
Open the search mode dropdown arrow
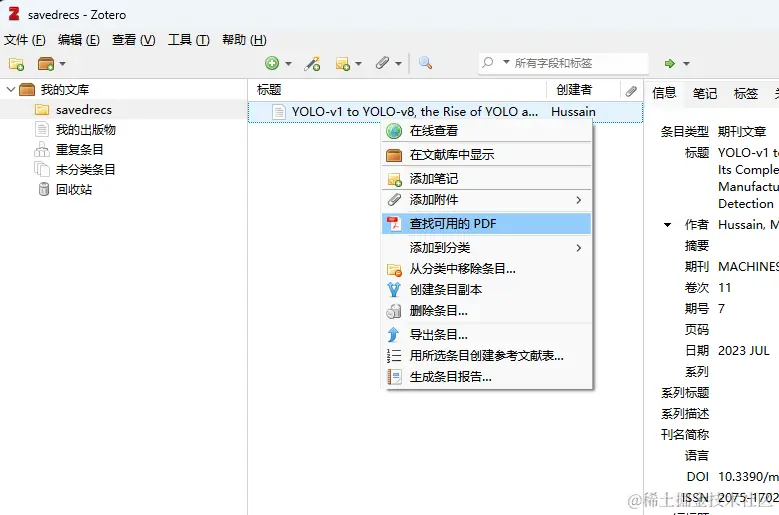click(506, 63)
